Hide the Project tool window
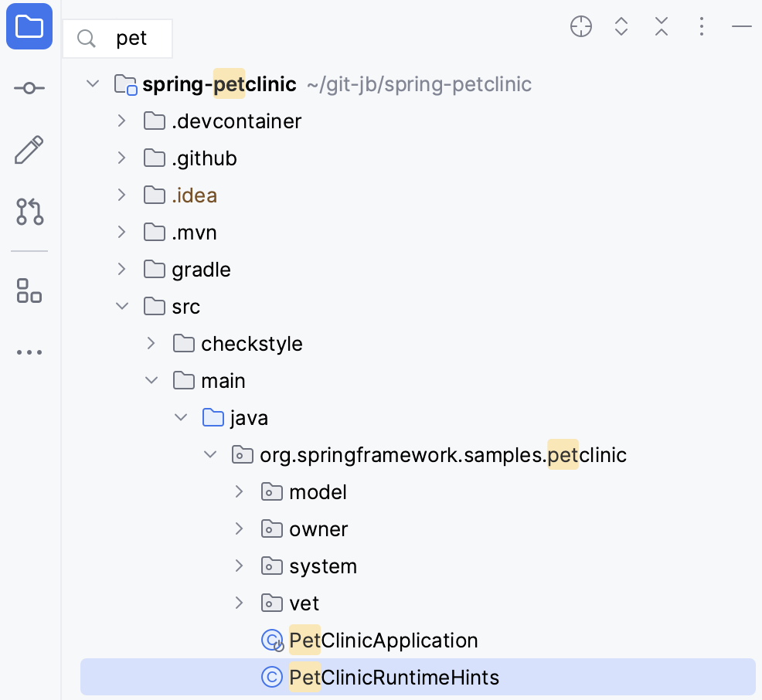The image size is (762, 700). click(741, 25)
